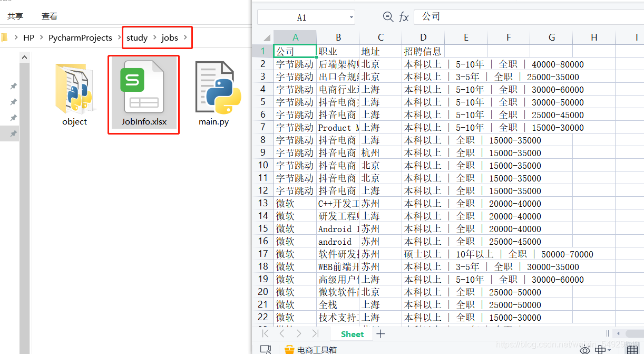
Task: Click cell B15 starting with Android
Action: point(338,228)
